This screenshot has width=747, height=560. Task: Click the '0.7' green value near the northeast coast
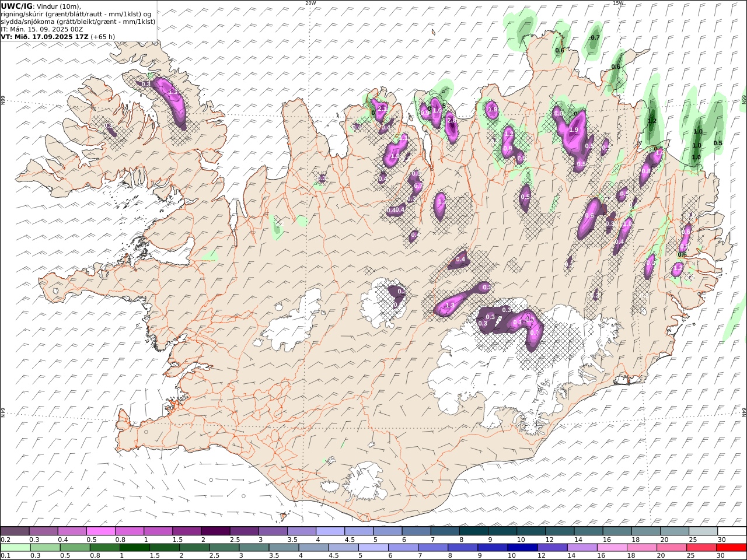pos(595,38)
